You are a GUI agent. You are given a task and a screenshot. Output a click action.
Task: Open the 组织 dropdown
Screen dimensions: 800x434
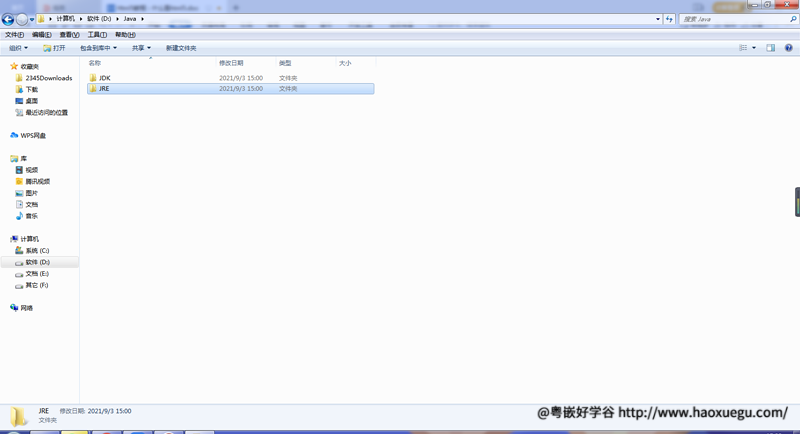coord(18,48)
